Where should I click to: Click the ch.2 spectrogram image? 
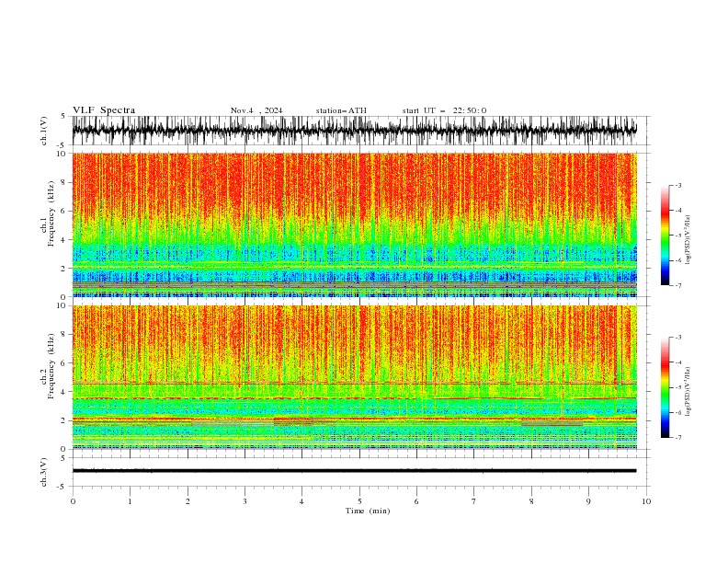[355, 377]
